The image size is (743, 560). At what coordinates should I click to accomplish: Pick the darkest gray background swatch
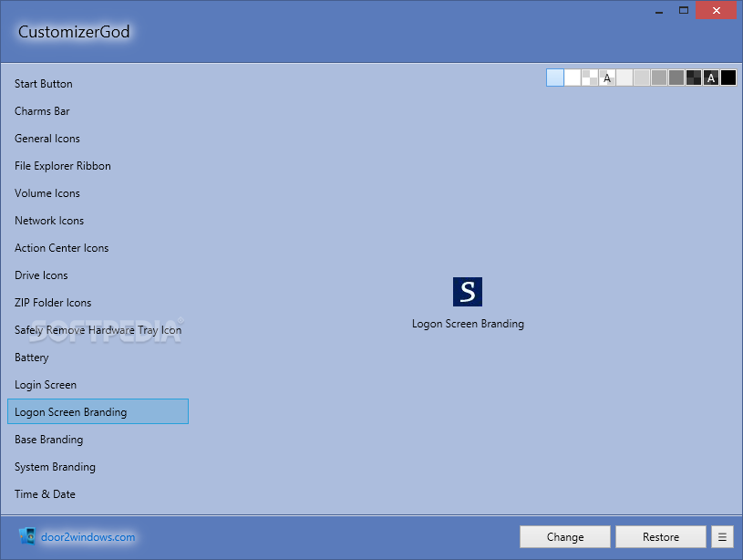point(676,78)
